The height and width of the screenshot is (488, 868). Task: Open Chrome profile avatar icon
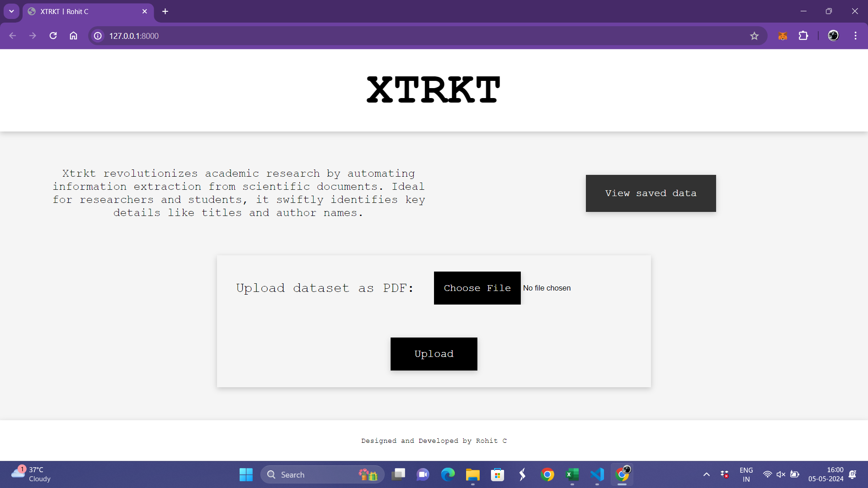(x=833, y=36)
